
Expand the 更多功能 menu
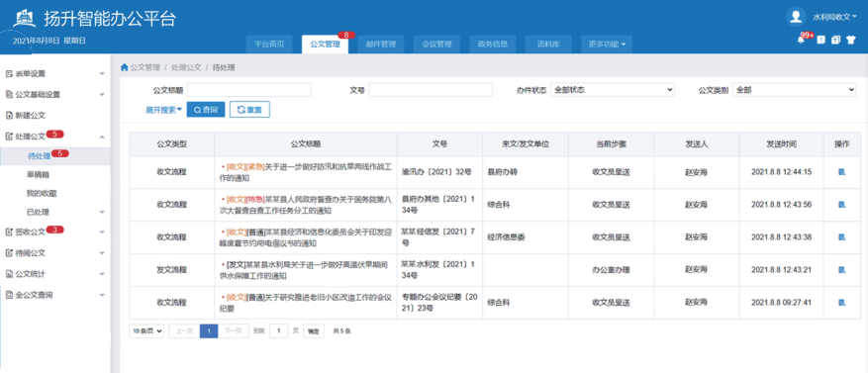click(x=607, y=45)
